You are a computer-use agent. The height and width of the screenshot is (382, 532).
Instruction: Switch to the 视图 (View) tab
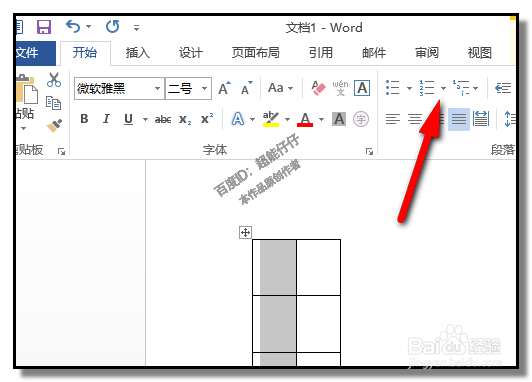click(480, 53)
